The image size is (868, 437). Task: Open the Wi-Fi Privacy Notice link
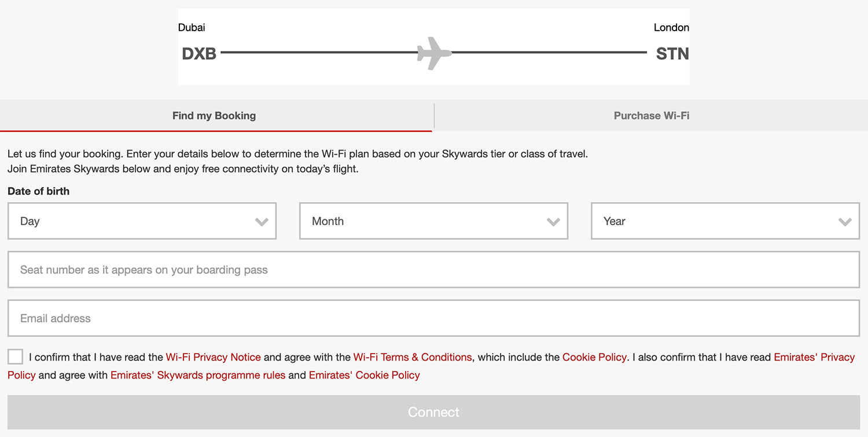(x=213, y=357)
